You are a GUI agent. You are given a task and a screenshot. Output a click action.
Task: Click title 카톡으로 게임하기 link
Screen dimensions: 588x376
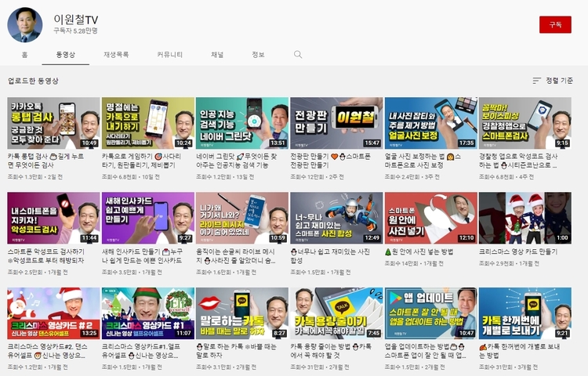tap(141, 161)
